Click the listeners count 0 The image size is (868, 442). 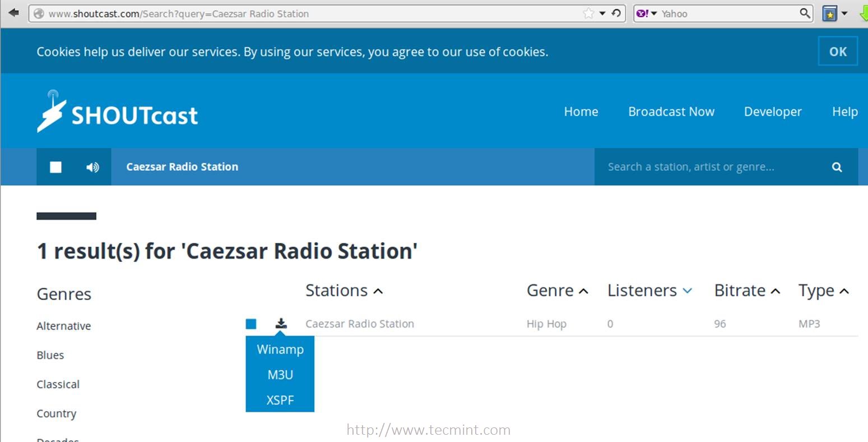click(610, 324)
